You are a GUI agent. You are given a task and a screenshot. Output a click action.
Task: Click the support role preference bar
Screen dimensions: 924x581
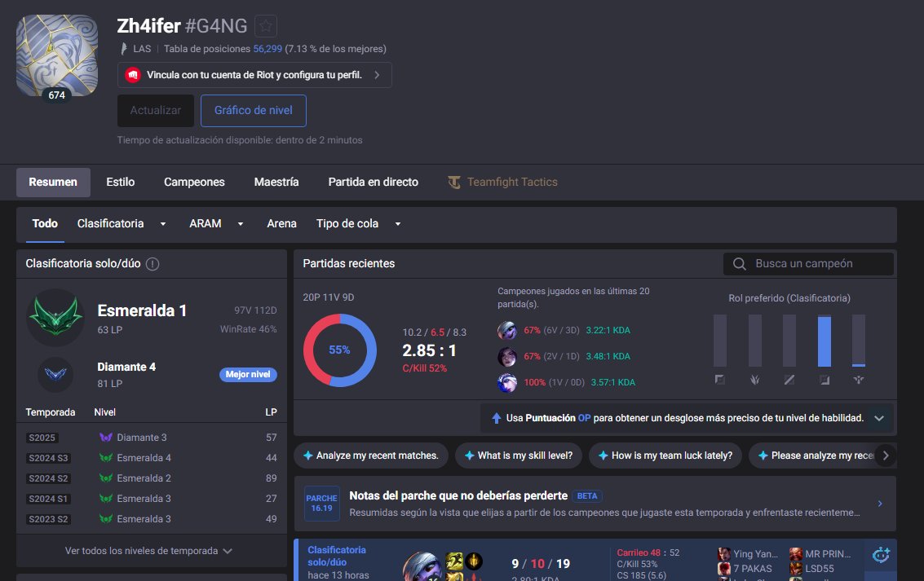click(x=859, y=341)
